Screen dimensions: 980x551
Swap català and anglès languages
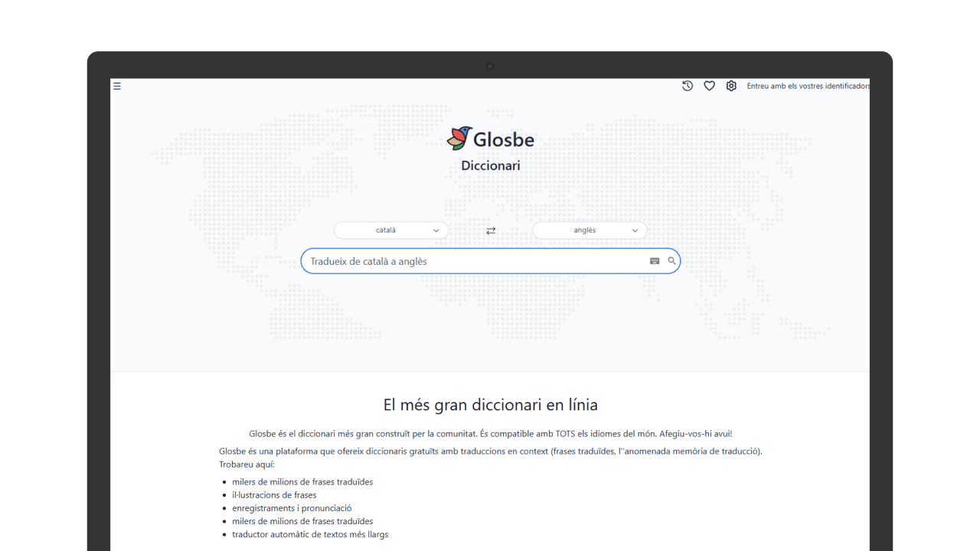coord(491,230)
